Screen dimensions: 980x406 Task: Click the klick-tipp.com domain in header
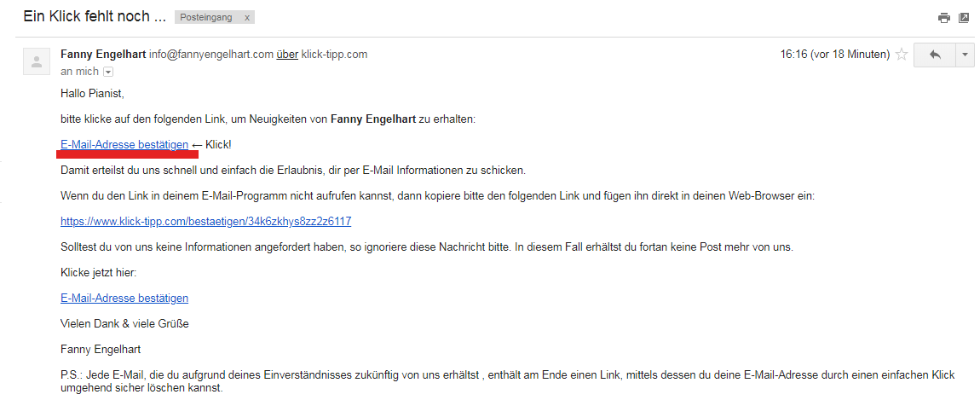[334, 55]
